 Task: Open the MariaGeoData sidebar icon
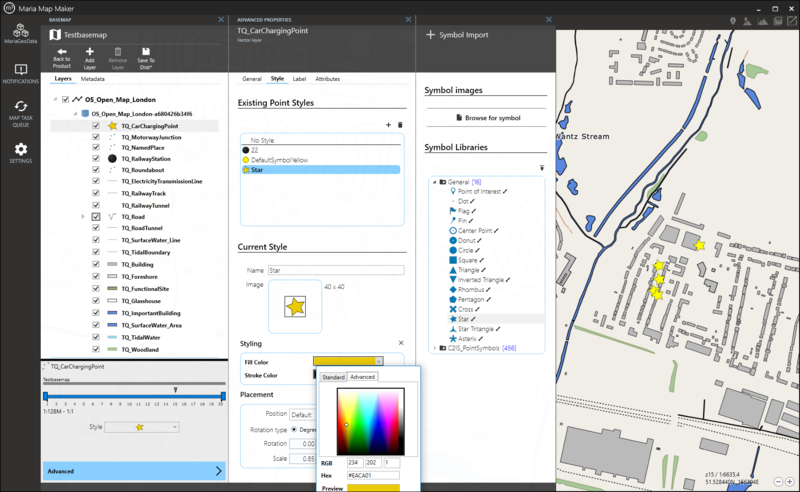click(20, 33)
